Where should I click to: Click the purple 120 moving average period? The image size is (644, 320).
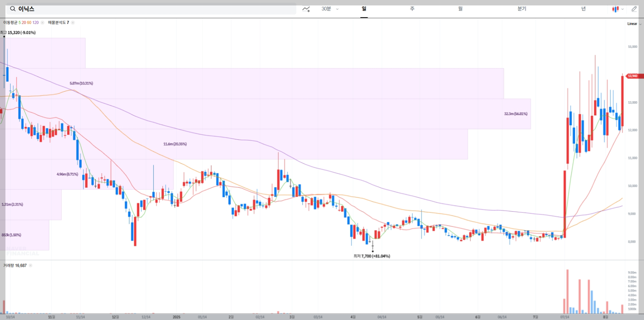(36, 22)
